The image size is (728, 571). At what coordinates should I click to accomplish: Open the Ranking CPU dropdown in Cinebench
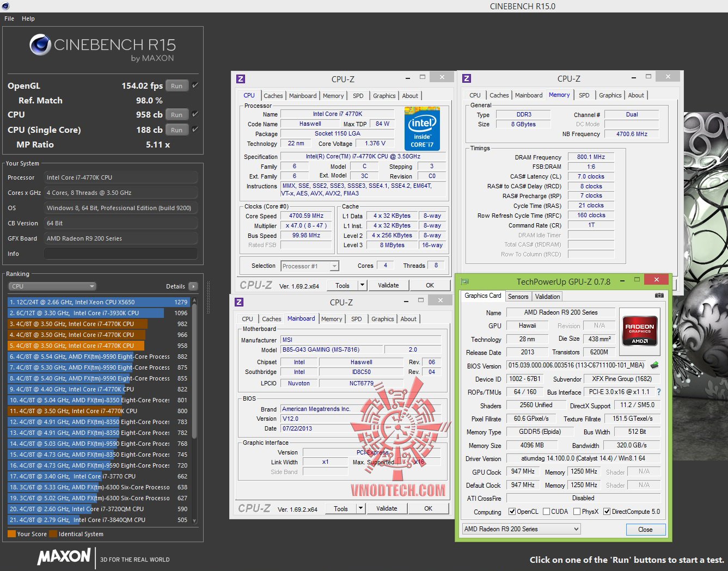point(52,286)
